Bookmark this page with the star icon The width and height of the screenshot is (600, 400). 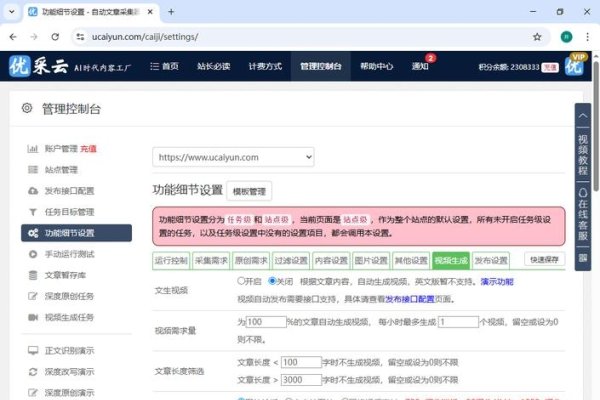coord(537,37)
